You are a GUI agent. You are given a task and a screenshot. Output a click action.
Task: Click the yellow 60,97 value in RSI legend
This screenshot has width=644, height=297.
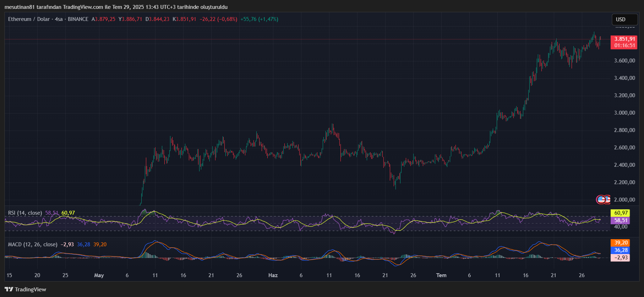(x=68, y=213)
